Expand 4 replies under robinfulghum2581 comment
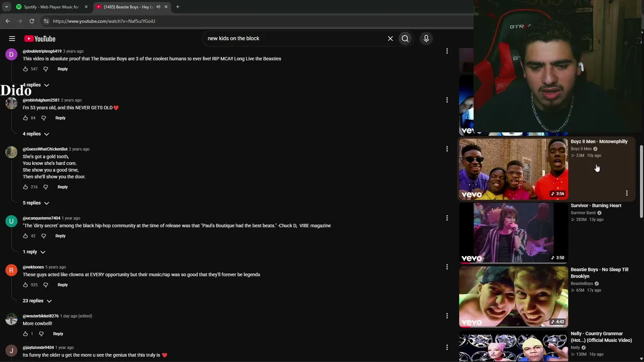 pos(36,134)
